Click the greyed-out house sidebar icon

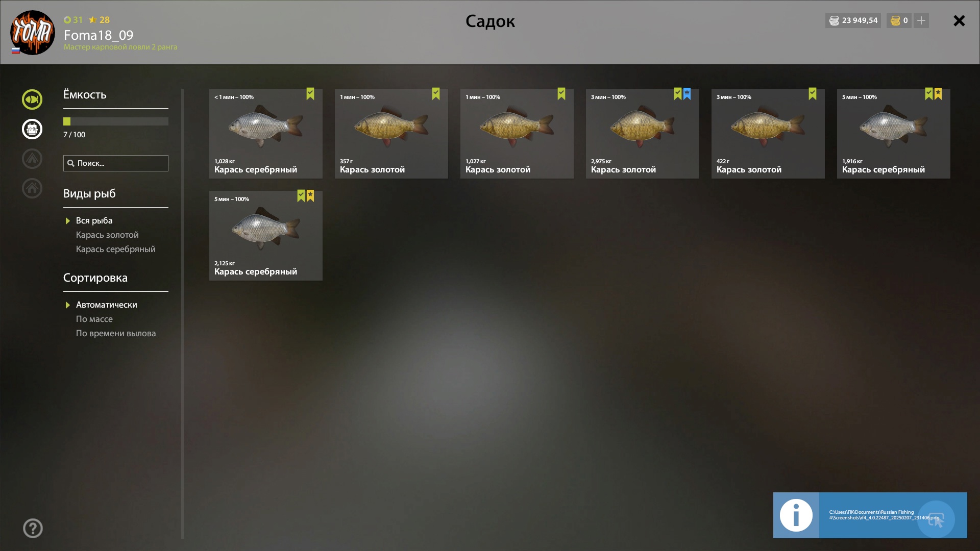point(32,188)
